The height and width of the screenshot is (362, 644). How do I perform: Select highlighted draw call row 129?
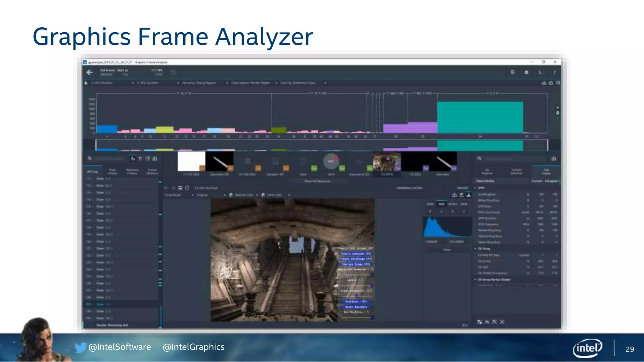121,304
